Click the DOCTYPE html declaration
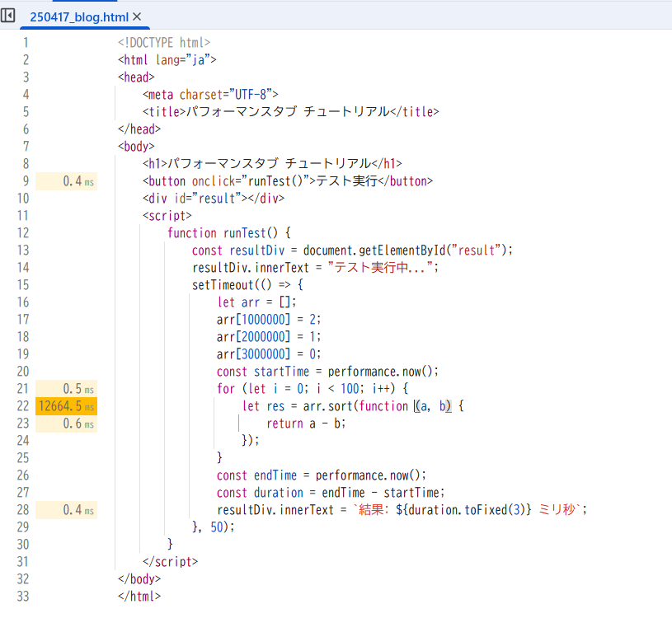Screen dimensions: 672x618 164,43
